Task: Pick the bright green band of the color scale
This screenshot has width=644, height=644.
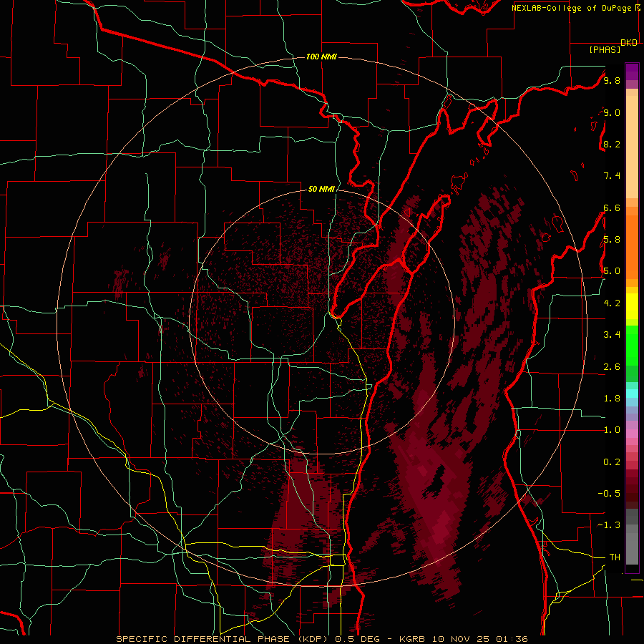Action: click(632, 345)
